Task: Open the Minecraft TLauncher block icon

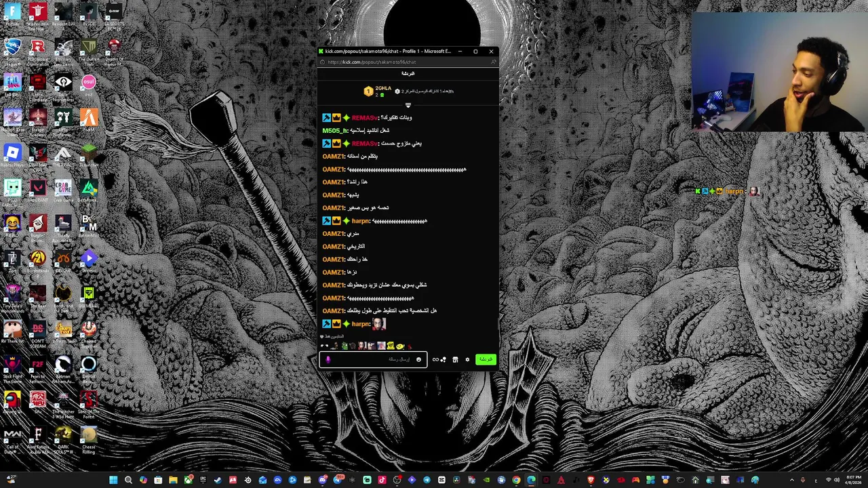Action: pyautogui.click(x=89, y=156)
